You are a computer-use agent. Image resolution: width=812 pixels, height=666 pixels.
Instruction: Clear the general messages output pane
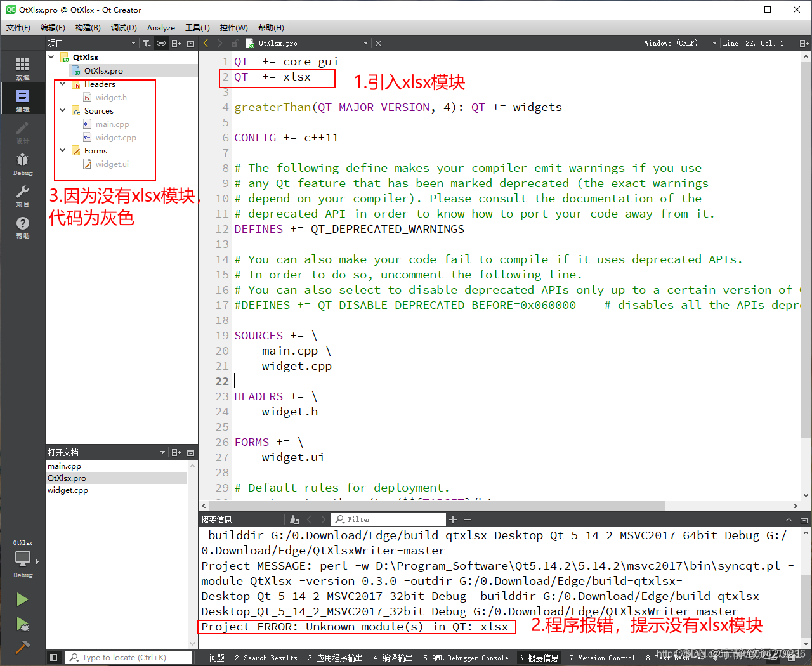(x=294, y=519)
